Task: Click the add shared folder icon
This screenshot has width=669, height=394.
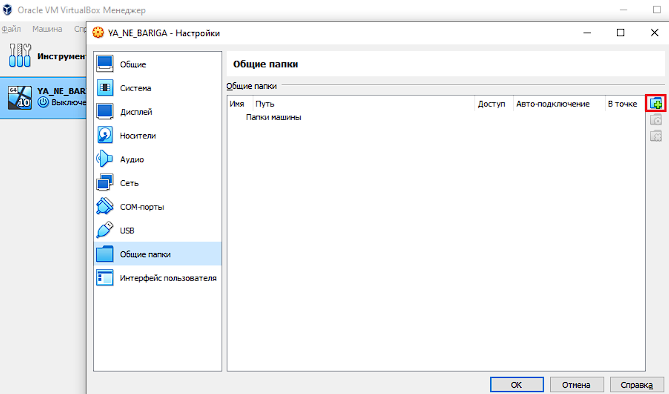Action: (x=656, y=103)
